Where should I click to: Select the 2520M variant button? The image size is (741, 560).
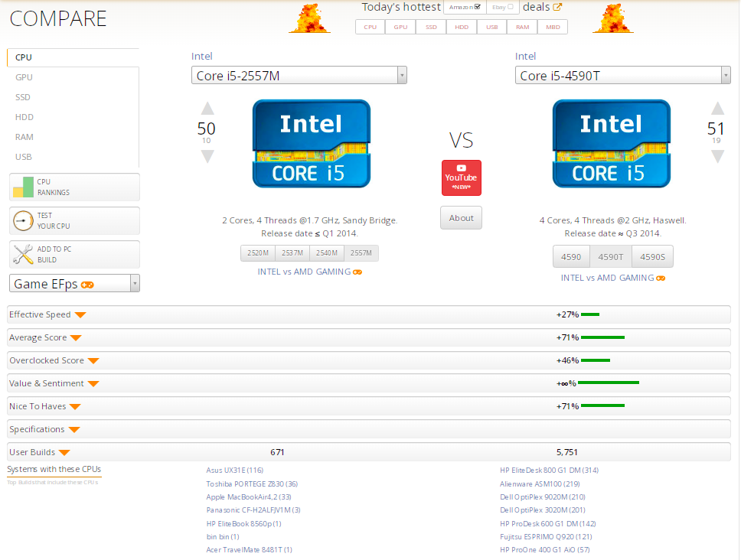(258, 253)
